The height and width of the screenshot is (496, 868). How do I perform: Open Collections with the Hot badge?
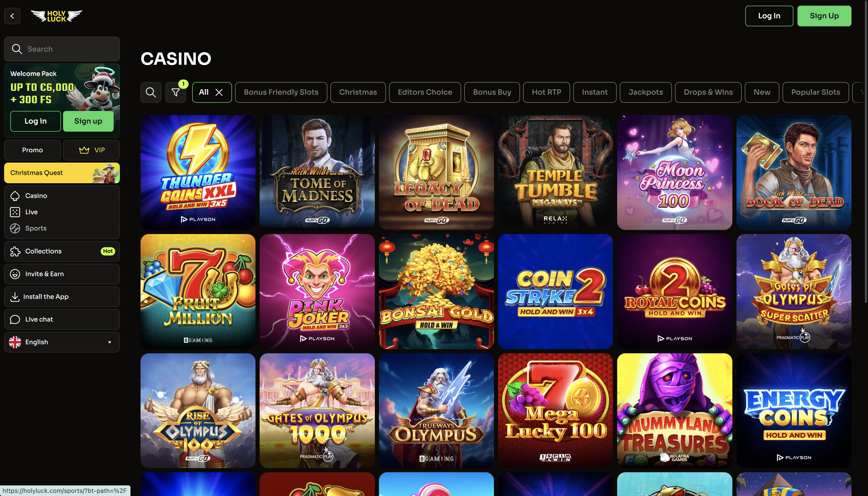coord(62,251)
